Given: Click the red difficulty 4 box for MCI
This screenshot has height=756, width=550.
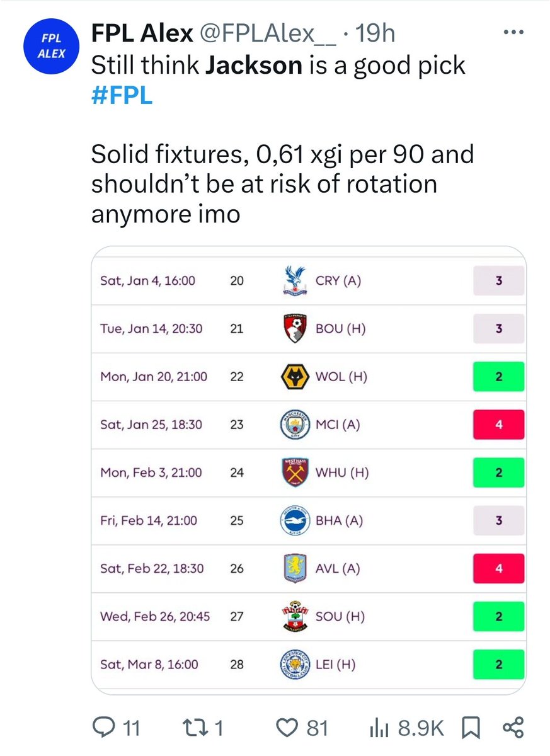Looking at the screenshot, I should (498, 425).
